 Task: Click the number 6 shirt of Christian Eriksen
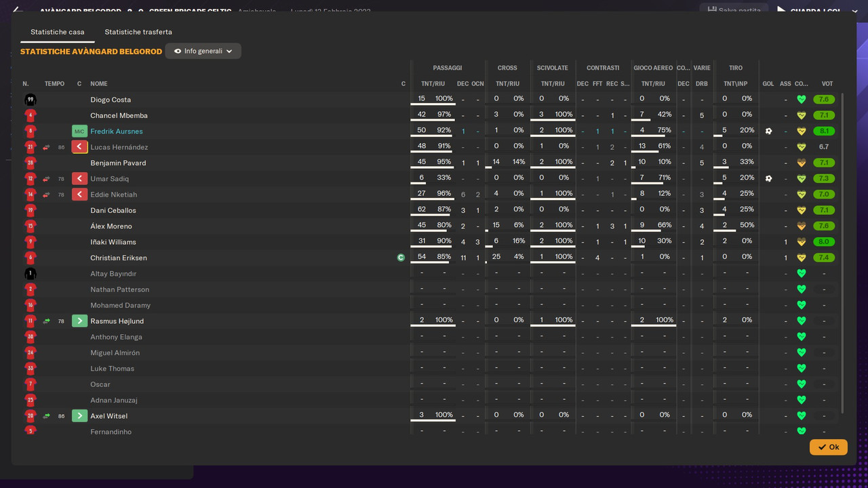coord(30,258)
